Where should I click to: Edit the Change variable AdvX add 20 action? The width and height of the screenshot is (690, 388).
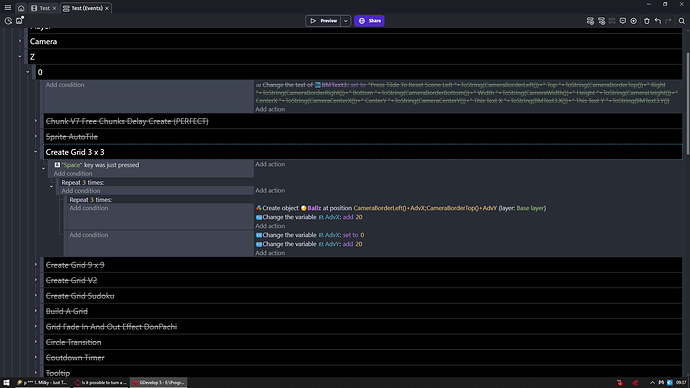click(309, 217)
